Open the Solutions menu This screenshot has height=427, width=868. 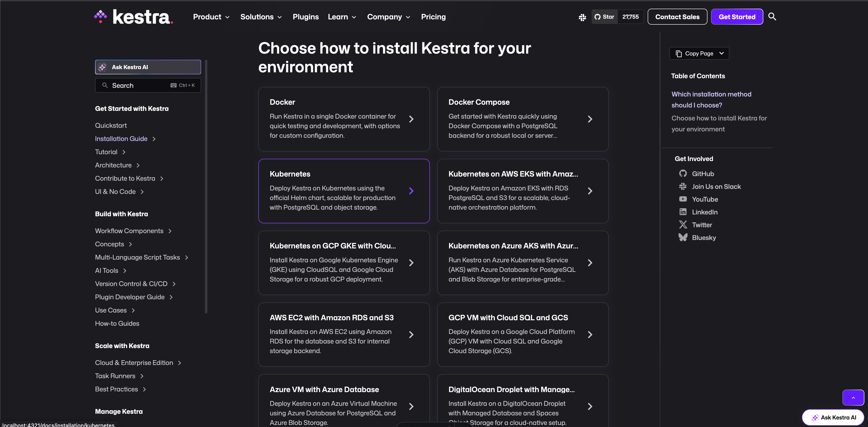(x=261, y=17)
